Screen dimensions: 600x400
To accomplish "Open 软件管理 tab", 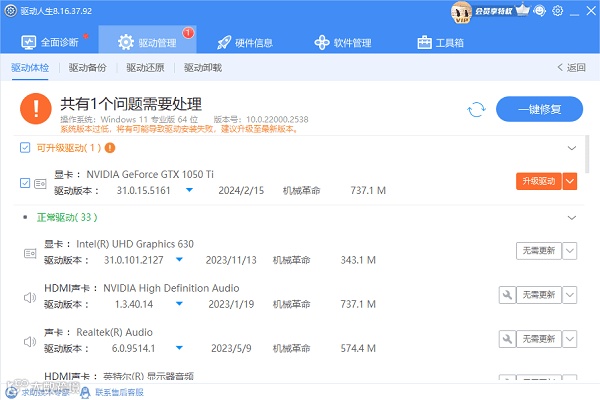I will (343, 42).
